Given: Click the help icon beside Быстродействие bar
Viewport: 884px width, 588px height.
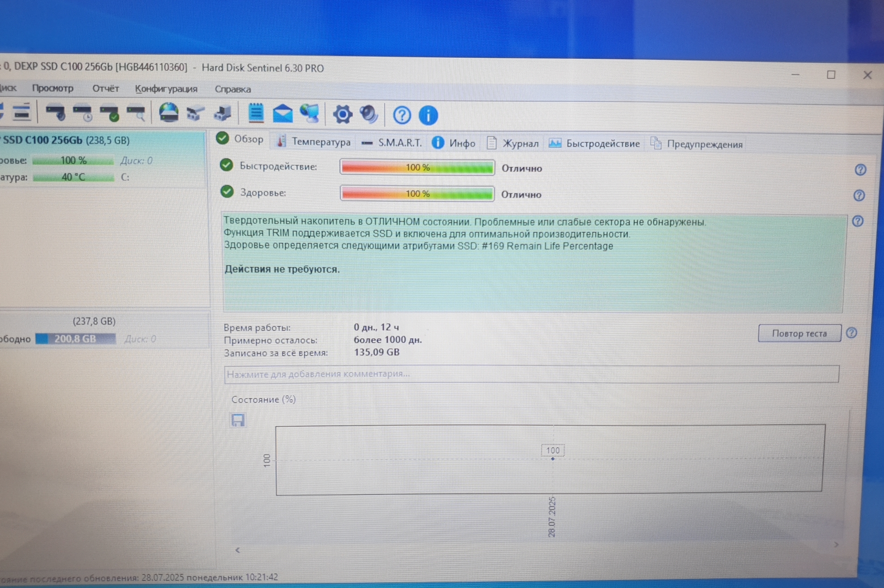Looking at the screenshot, I should tap(861, 170).
